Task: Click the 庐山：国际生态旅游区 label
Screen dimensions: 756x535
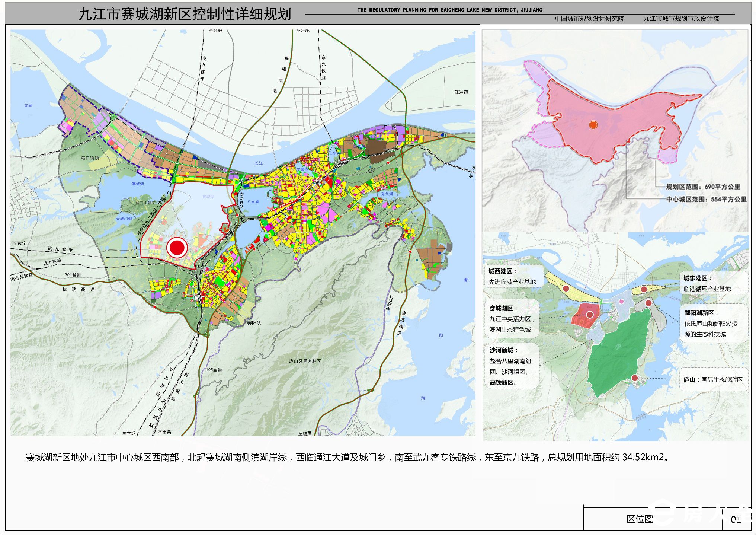Action: [713, 380]
